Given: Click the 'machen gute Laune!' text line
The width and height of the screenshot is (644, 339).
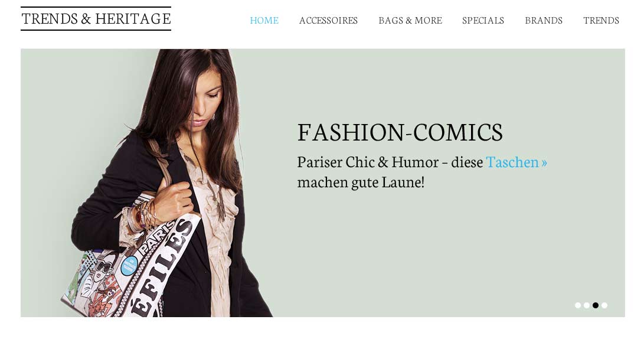Looking at the screenshot, I should click(361, 182).
